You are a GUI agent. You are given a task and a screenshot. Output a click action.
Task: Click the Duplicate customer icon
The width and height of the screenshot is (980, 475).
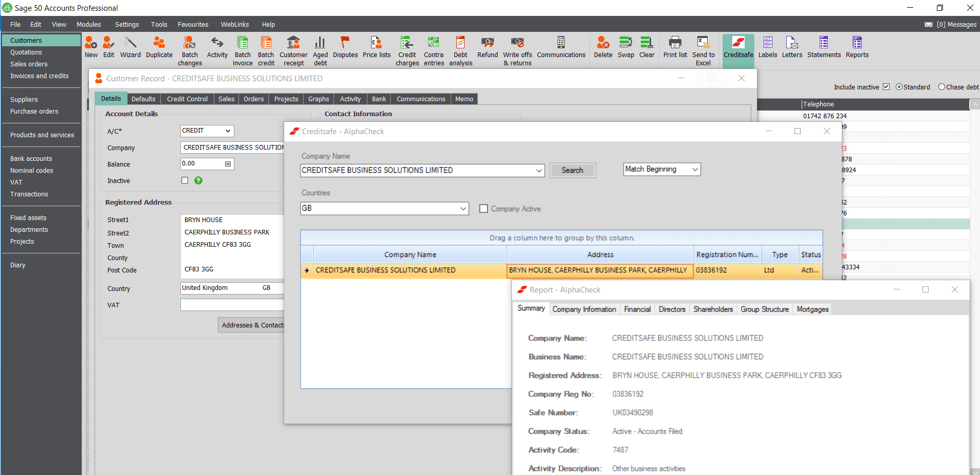click(x=159, y=47)
